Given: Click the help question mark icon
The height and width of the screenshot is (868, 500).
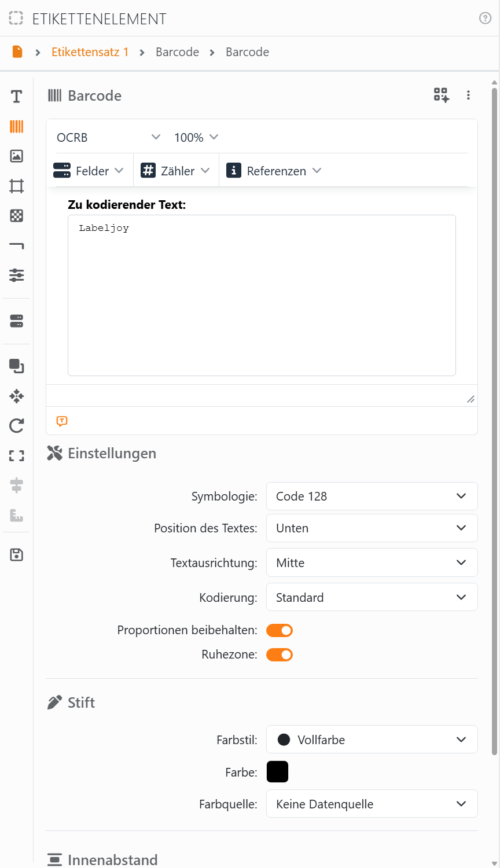Looking at the screenshot, I should click(x=486, y=19).
